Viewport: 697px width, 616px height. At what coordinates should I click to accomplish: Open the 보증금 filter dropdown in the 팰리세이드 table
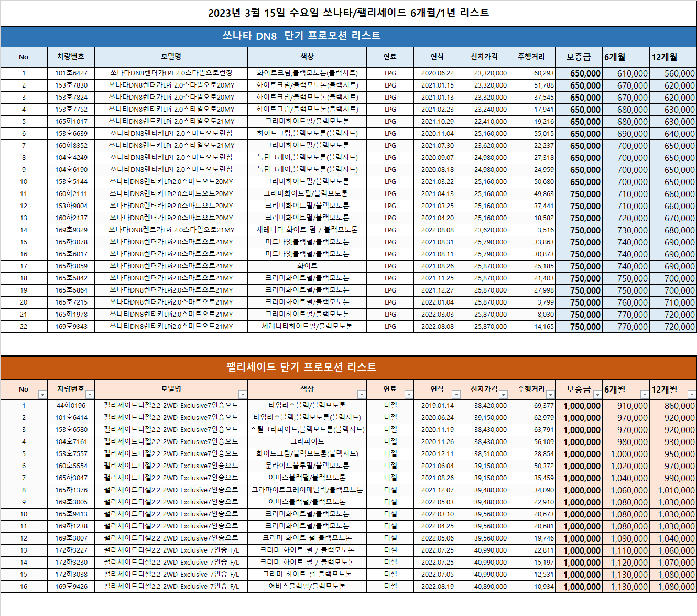597,395
